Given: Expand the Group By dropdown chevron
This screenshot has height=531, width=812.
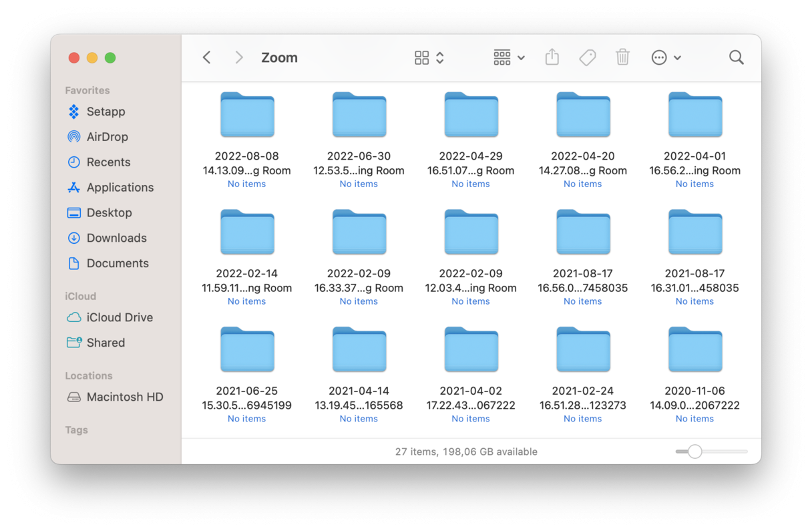Looking at the screenshot, I should coord(521,58).
